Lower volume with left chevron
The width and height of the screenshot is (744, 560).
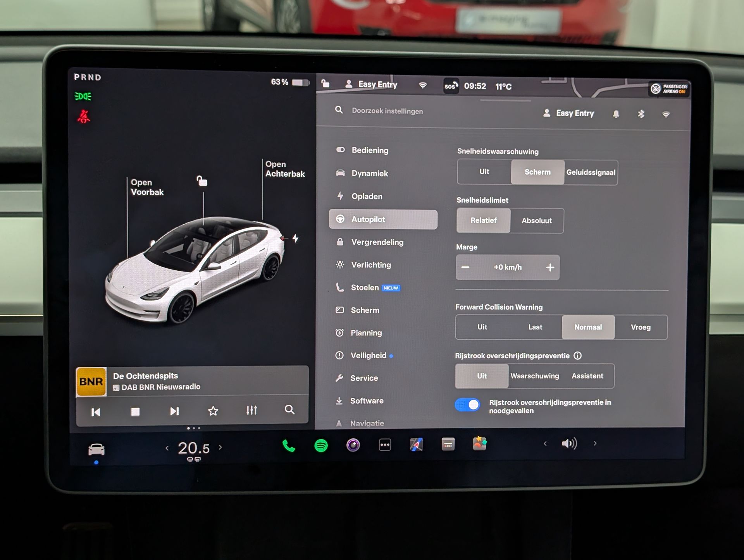(x=545, y=444)
